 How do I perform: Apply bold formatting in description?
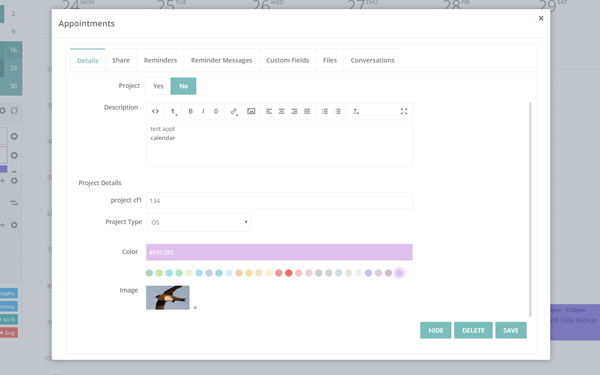(190, 111)
